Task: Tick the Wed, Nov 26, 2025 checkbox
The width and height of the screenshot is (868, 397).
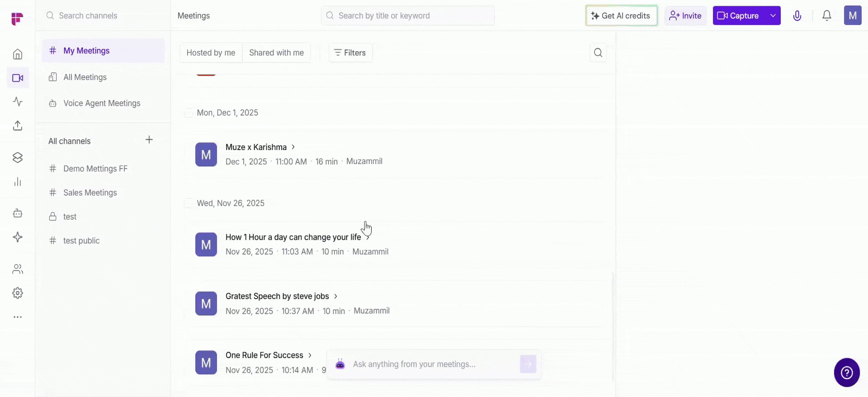Action: [x=188, y=203]
